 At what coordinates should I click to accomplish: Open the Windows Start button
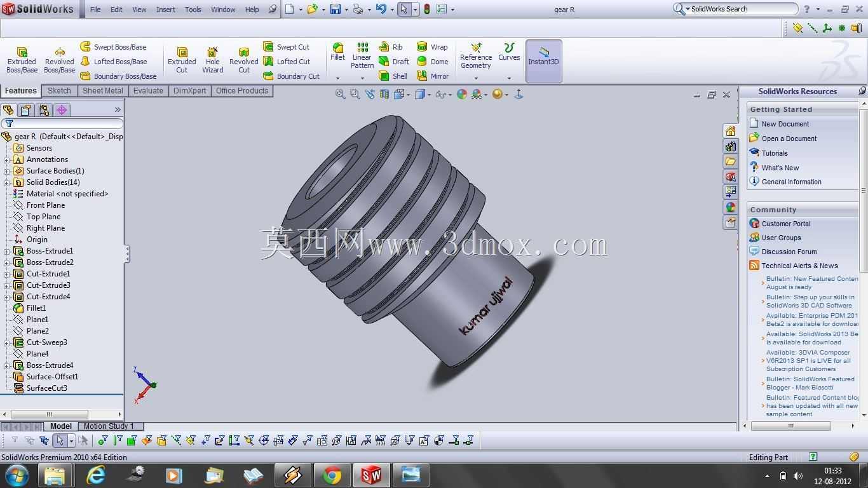point(17,475)
